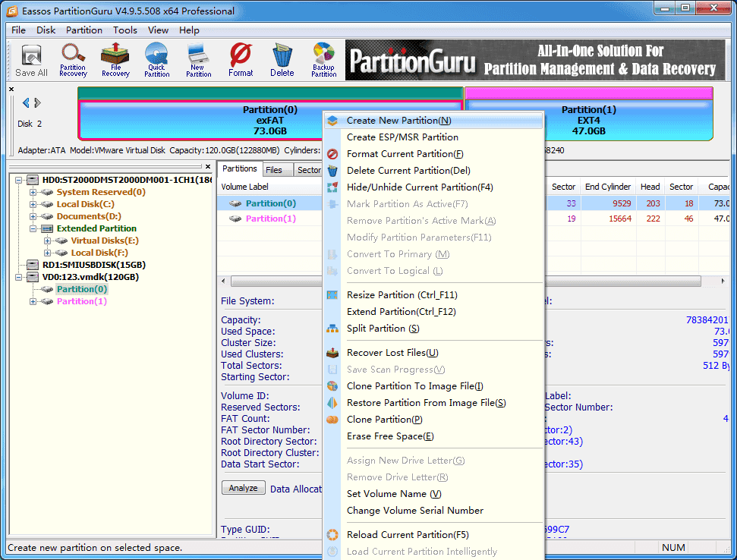Click New Partition toolbar icon
This screenshot has height=560, width=737.
click(198, 61)
